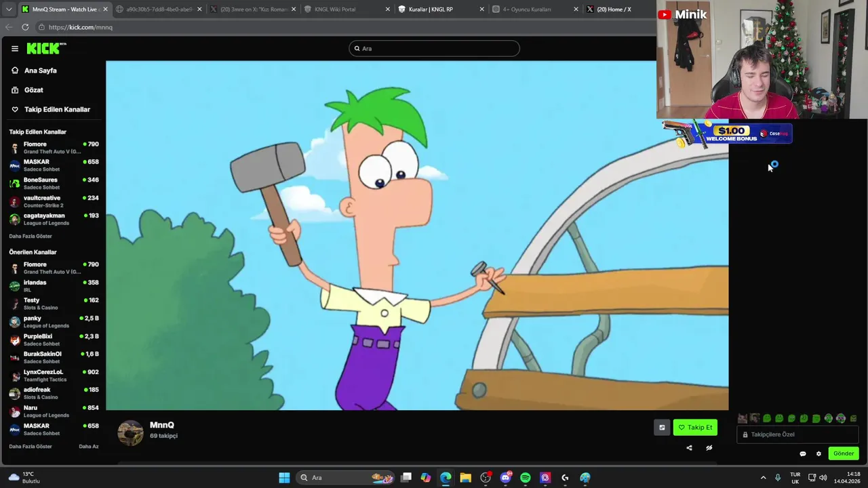
Task: Switch to 4+ Oyuncu Kuralları tab
Action: point(535,9)
